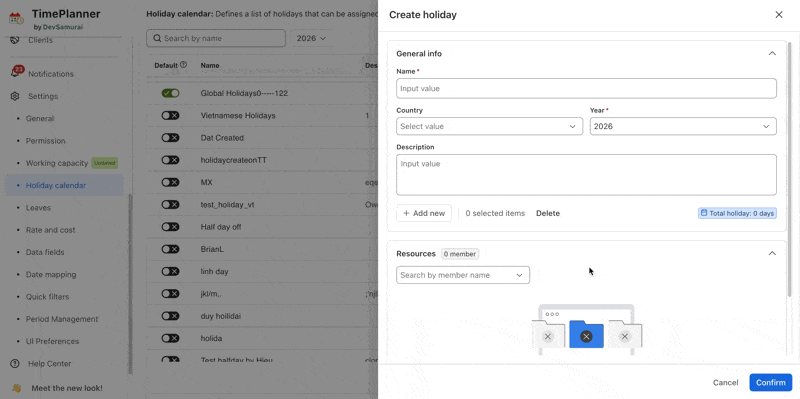Click the Create holiday panel scrollbar
This screenshot has width=800, height=399.
click(790, 168)
